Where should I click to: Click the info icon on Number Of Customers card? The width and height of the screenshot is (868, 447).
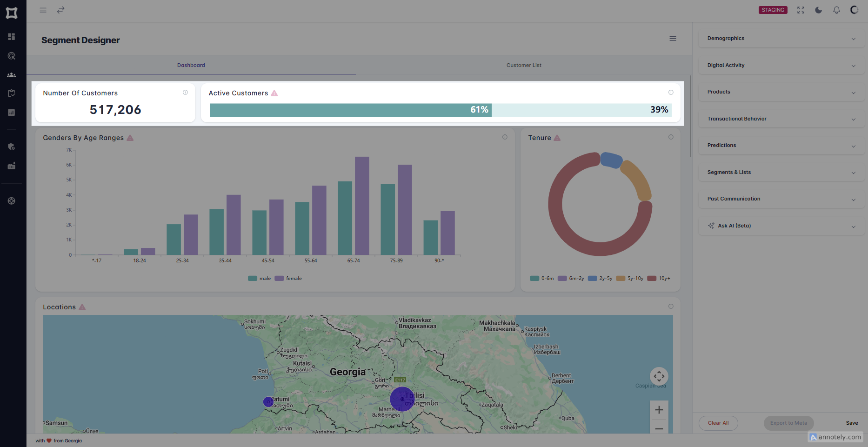click(186, 92)
